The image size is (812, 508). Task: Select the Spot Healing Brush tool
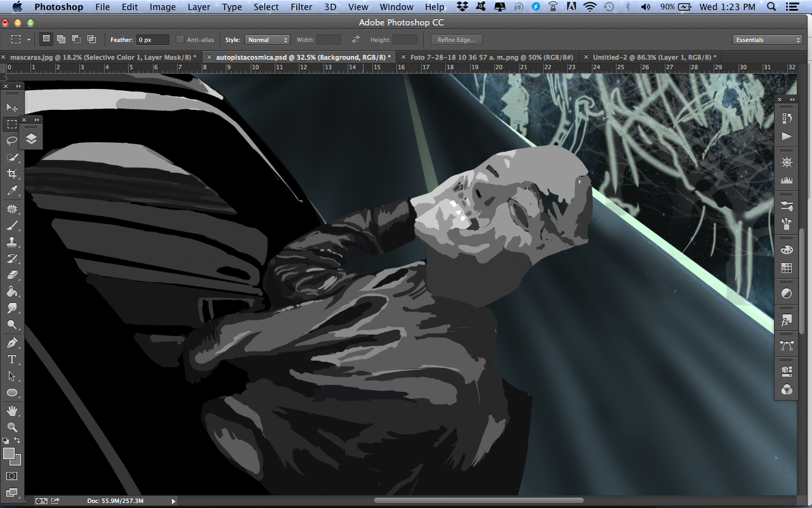click(x=11, y=209)
